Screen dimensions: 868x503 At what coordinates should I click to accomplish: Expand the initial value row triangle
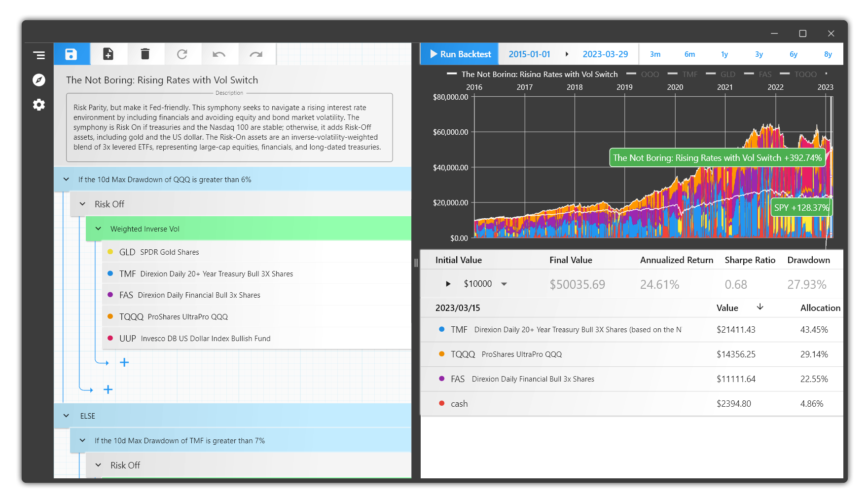[448, 284]
